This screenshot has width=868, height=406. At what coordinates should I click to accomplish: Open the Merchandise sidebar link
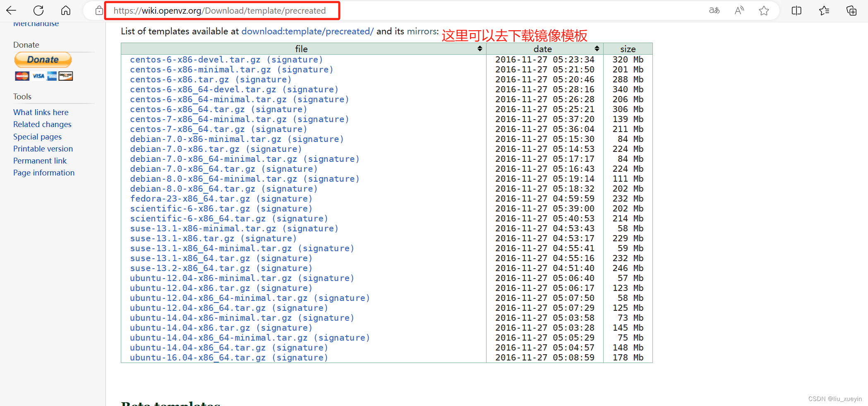pos(36,24)
